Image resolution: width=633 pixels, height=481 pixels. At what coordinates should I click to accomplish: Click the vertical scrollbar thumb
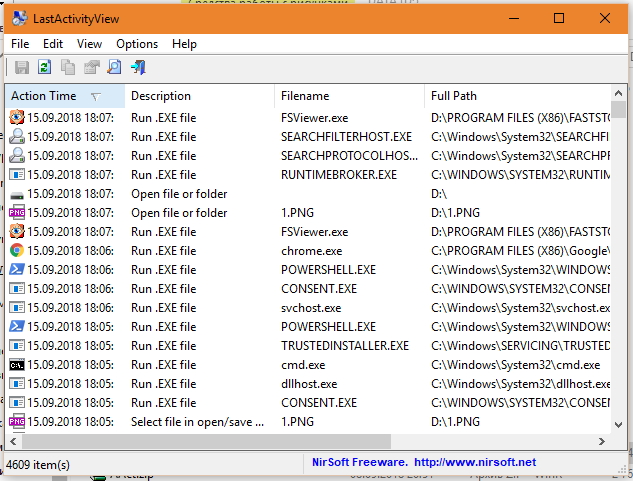point(618,110)
